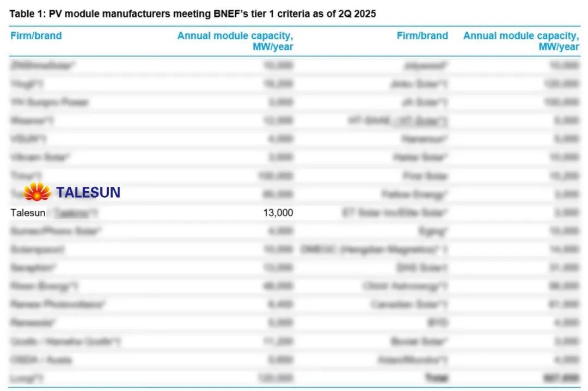Select the Table 1 title heading
This screenshot has width=588, height=391.
(x=193, y=14)
